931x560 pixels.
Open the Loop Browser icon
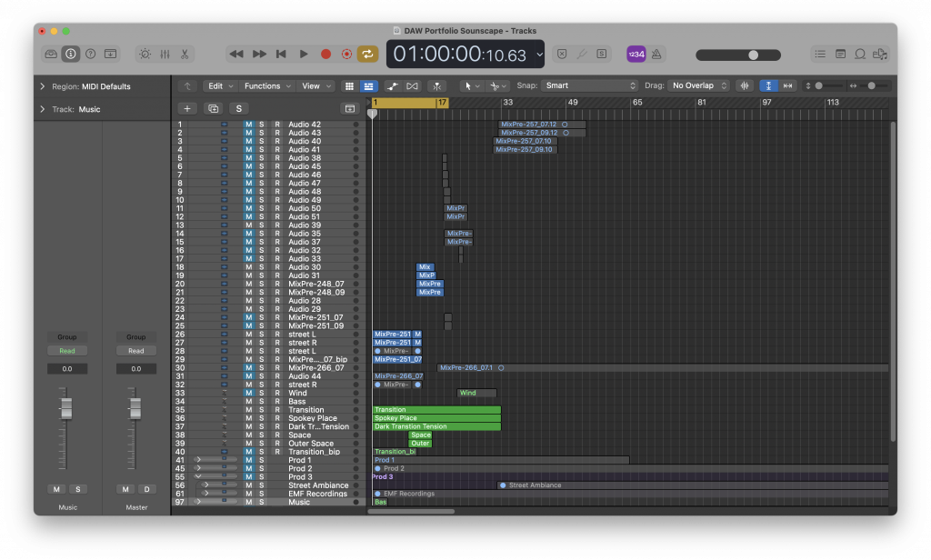860,54
